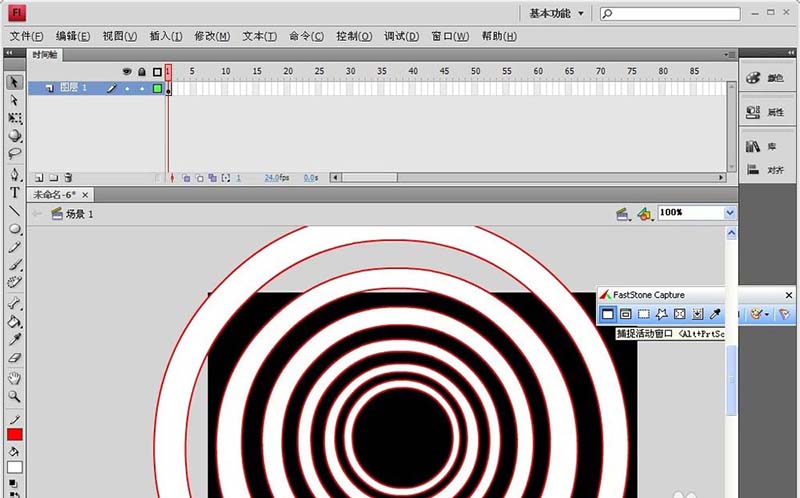The width and height of the screenshot is (800, 498).
Task: Select the Oval tool
Action: pyautogui.click(x=14, y=228)
